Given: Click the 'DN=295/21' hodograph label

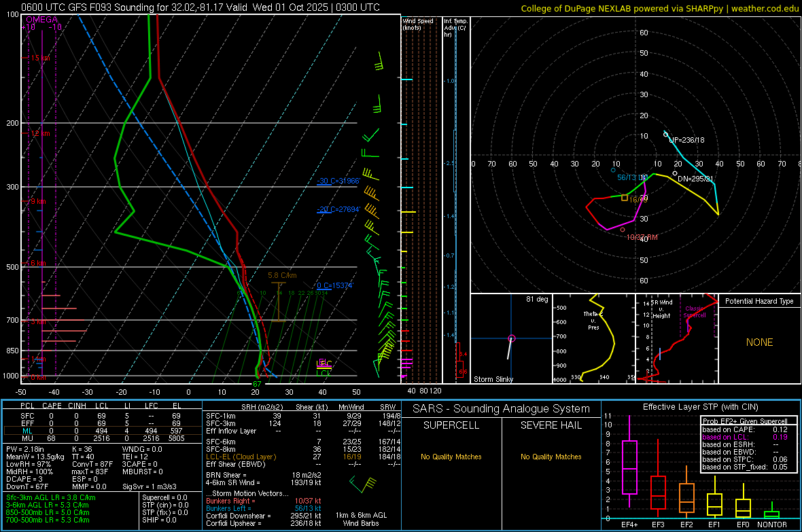Looking at the screenshot, I should pyautogui.click(x=695, y=179).
